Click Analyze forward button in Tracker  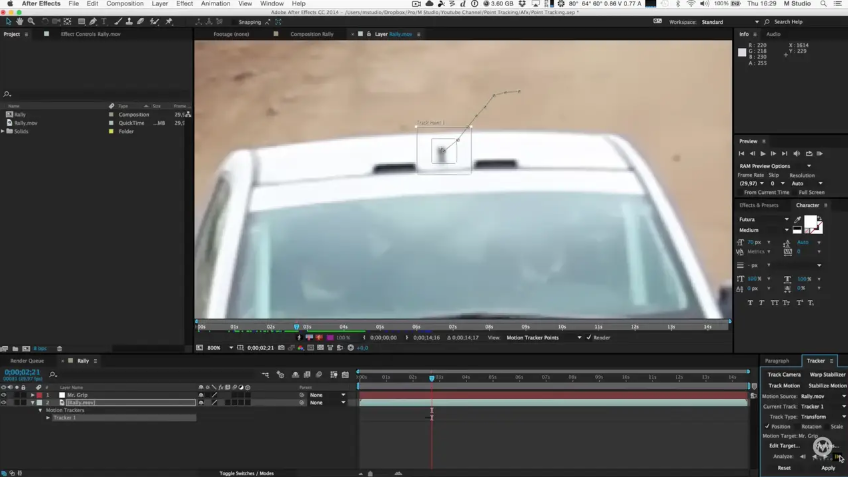click(825, 457)
